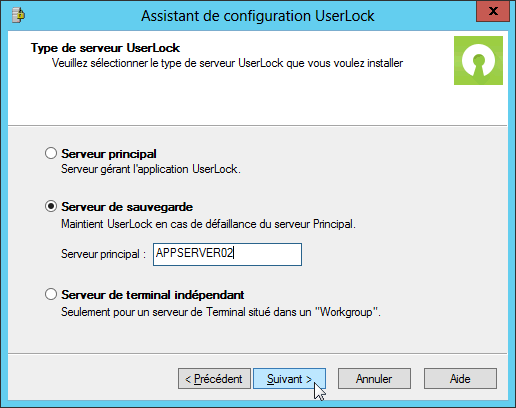Select the Serveur de sauvegarde radio button
This screenshot has height=408, width=516.
(51, 206)
